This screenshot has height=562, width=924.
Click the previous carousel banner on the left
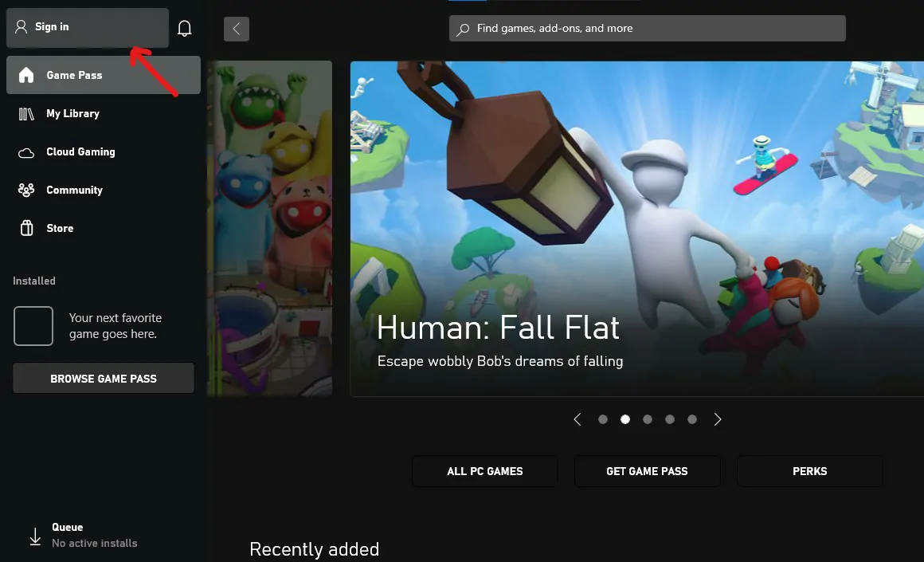pos(270,228)
